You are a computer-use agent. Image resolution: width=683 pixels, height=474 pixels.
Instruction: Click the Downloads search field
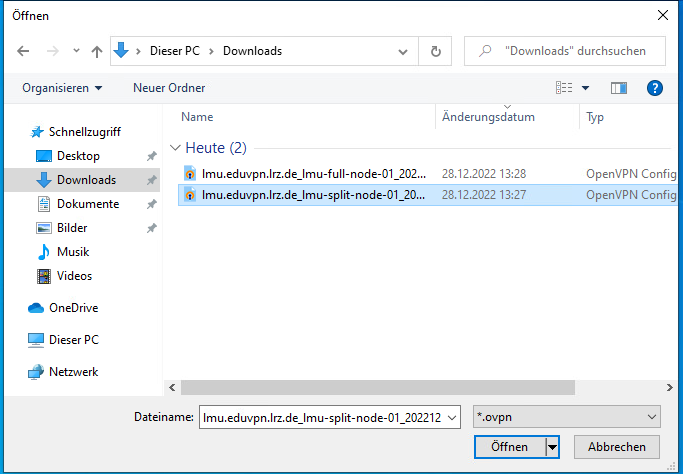point(570,51)
